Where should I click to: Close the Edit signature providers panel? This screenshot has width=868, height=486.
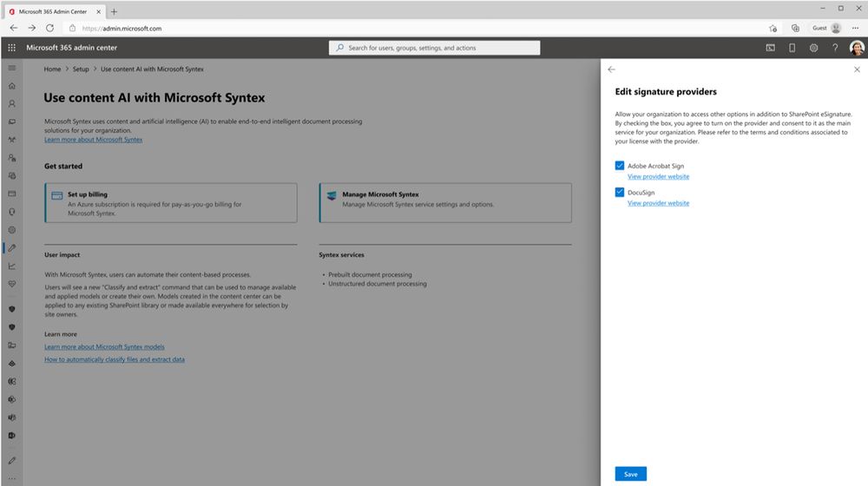tap(857, 69)
